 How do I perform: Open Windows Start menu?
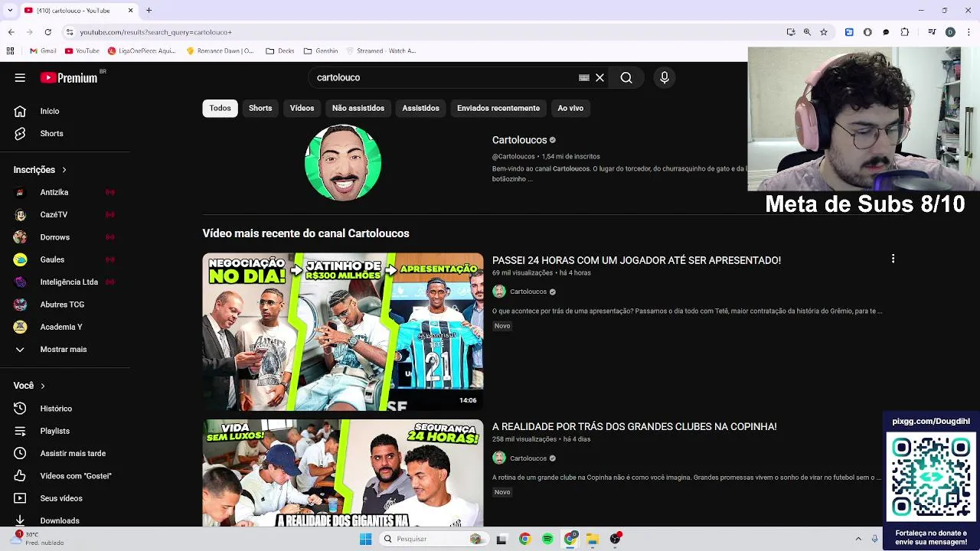365,539
